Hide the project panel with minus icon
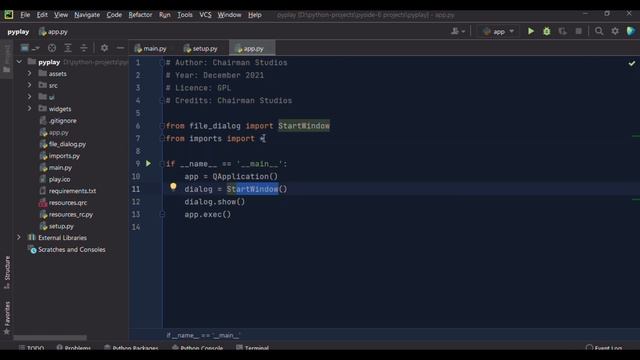The width and height of the screenshot is (640, 360). click(x=120, y=48)
